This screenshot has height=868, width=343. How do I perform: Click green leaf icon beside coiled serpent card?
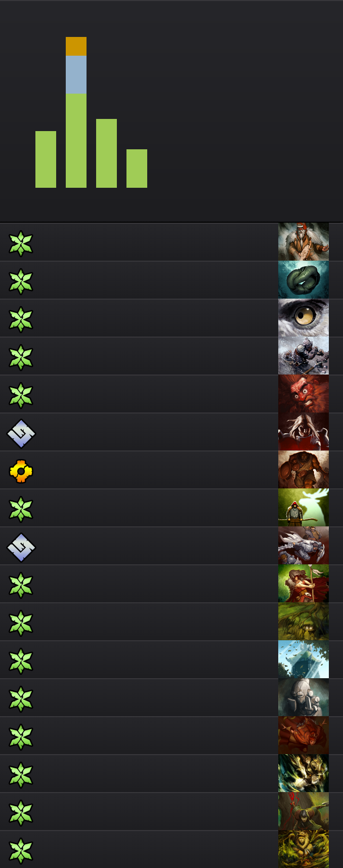pos(21,281)
